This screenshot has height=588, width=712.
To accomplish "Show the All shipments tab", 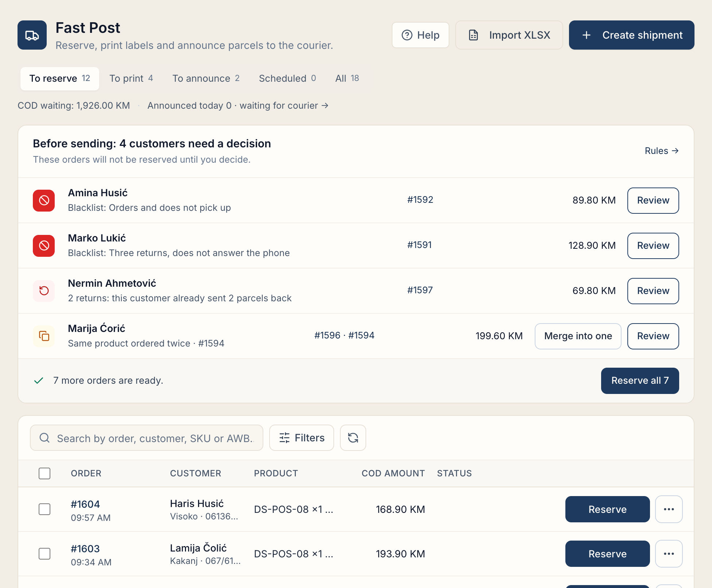I will 347,78.
